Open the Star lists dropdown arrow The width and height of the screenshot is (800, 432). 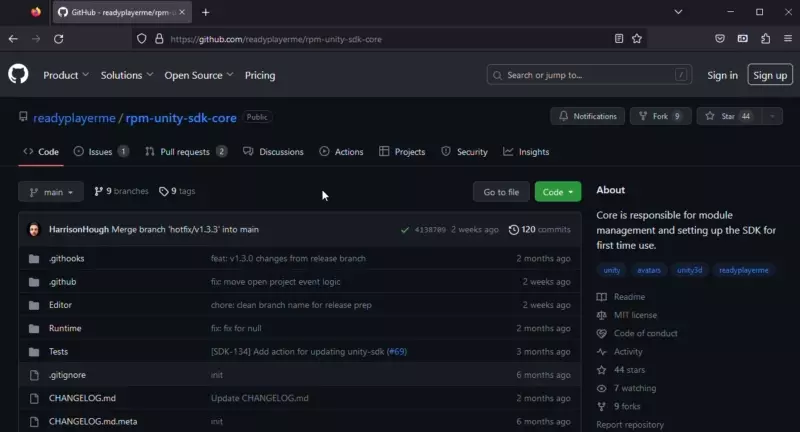(772, 116)
